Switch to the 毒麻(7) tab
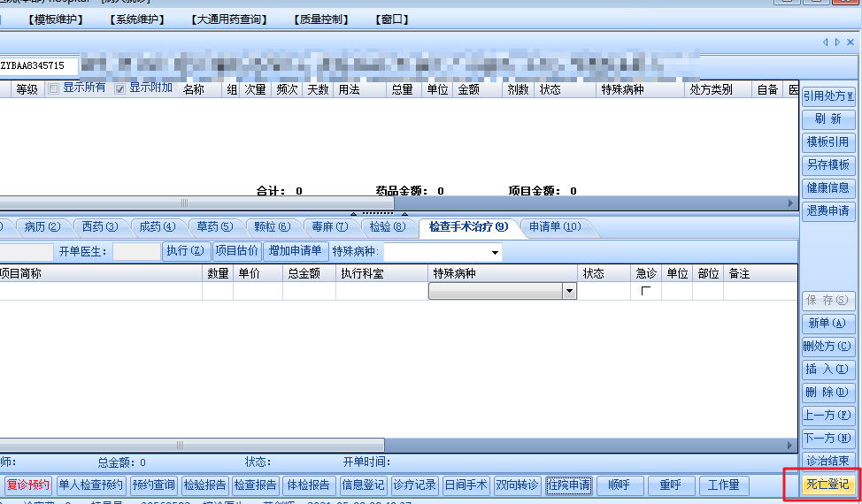Image resolution: width=862 pixels, height=504 pixels. (x=329, y=226)
